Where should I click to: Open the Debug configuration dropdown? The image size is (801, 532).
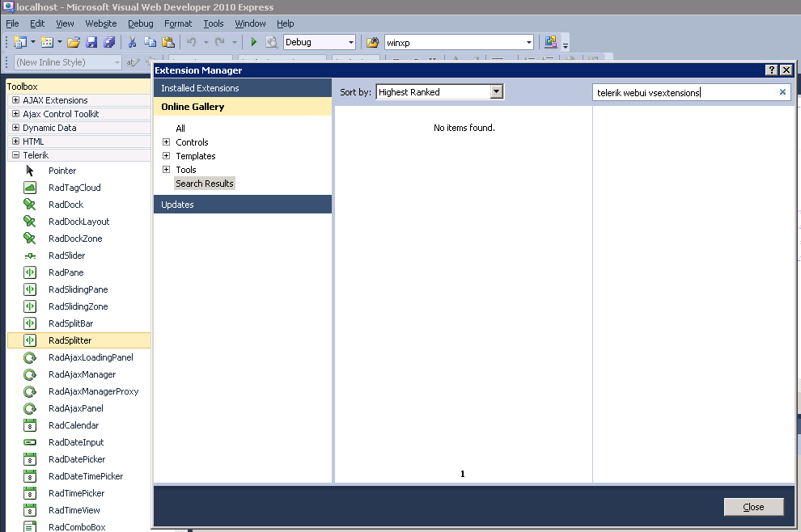[351, 42]
